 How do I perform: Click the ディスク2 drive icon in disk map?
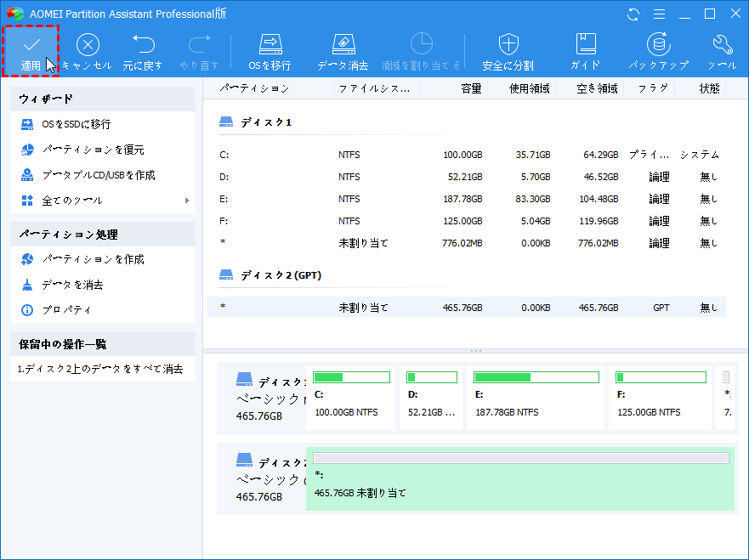point(244,460)
